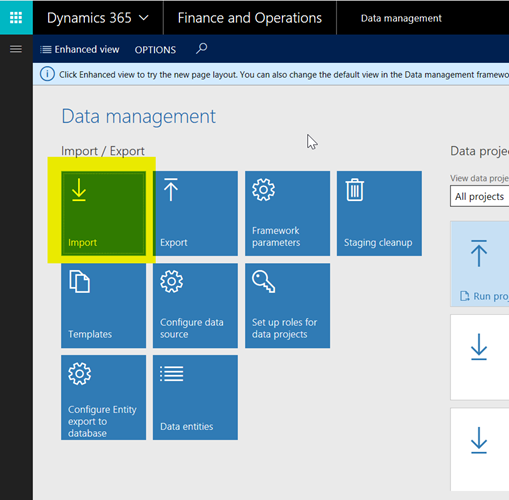This screenshot has width=509, height=500.
Task: Go to Finance and Operations
Action: point(250,18)
